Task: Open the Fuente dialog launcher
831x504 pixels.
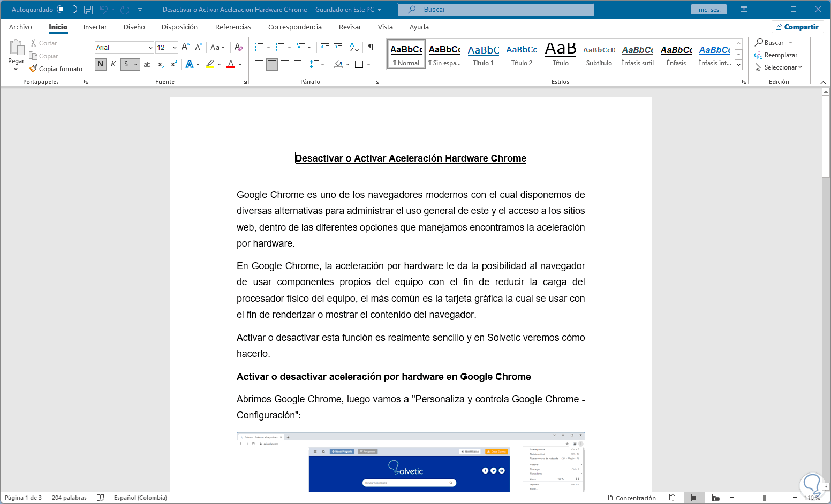Action: (x=245, y=82)
